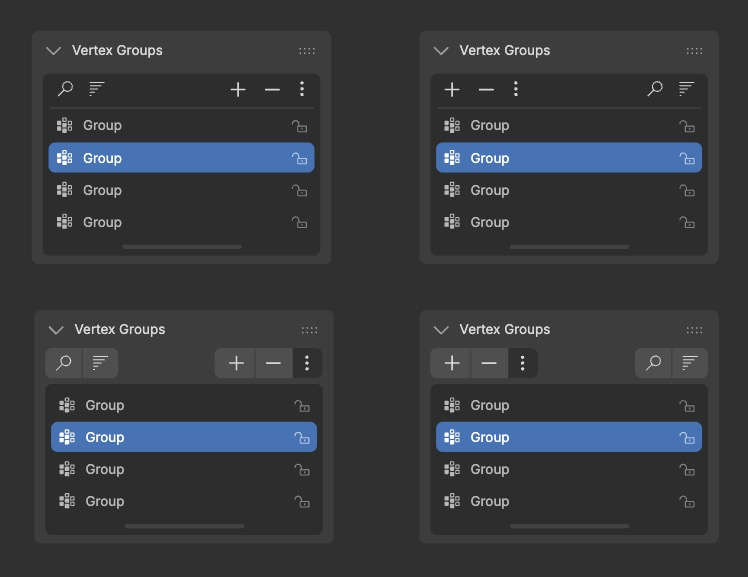The image size is (748, 577).
Task: Click the plus button in the bottom-right panel
Action: 451,363
